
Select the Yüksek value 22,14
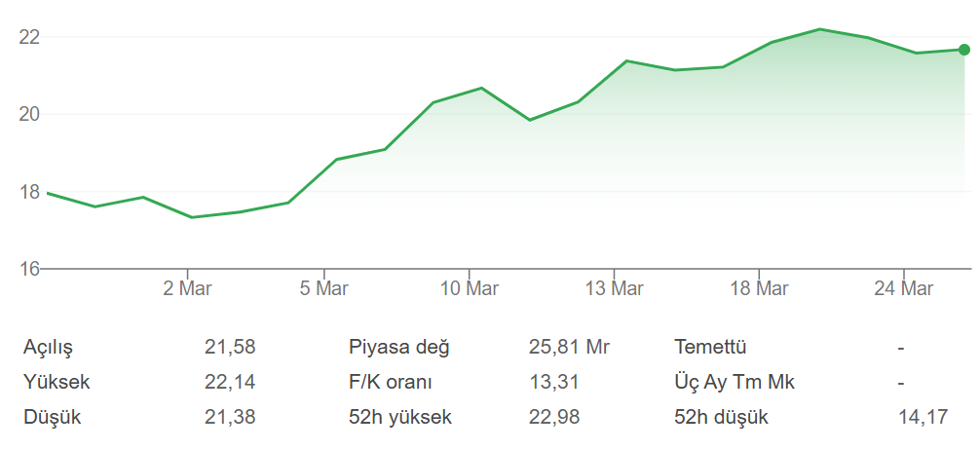(x=230, y=382)
